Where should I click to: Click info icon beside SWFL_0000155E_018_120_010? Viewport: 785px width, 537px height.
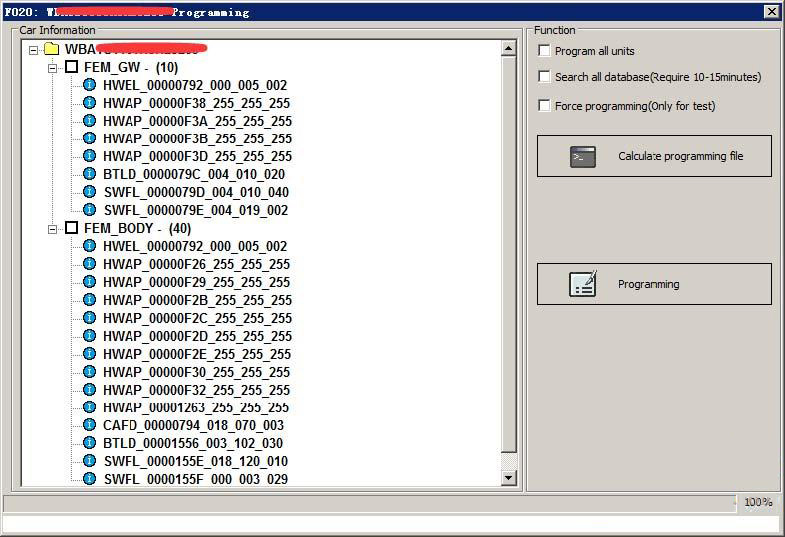89,461
